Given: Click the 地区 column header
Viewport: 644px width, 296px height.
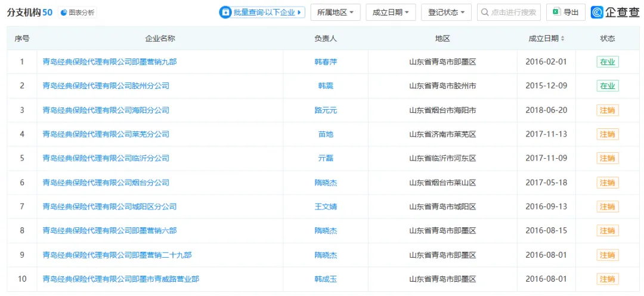Looking at the screenshot, I should [442, 39].
